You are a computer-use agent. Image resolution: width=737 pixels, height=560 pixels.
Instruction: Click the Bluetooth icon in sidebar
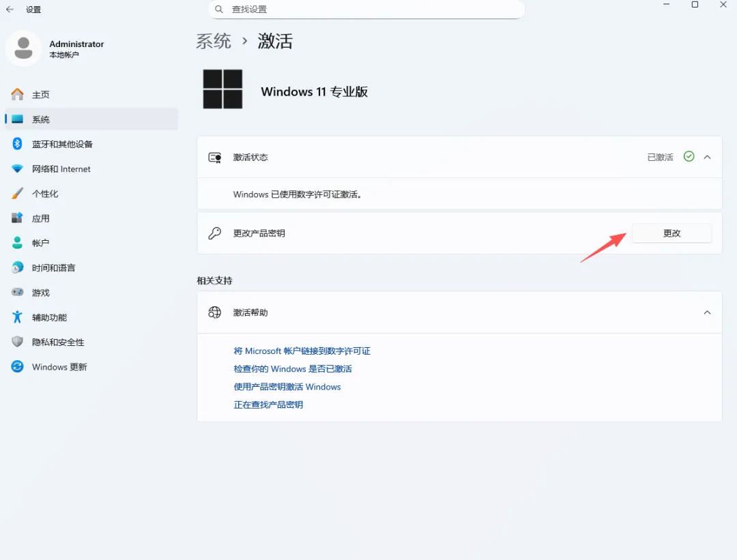coord(17,144)
